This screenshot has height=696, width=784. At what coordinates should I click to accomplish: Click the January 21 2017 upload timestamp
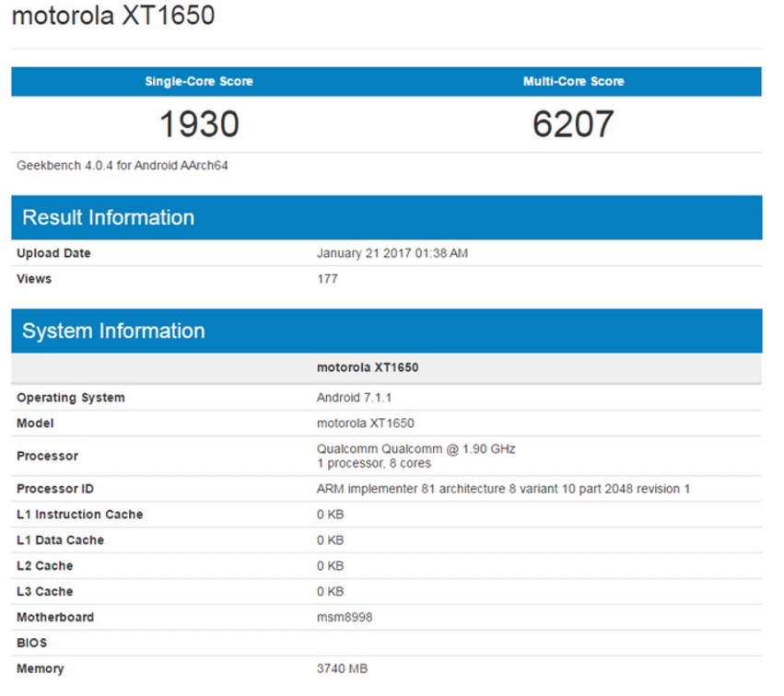pos(392,253)
